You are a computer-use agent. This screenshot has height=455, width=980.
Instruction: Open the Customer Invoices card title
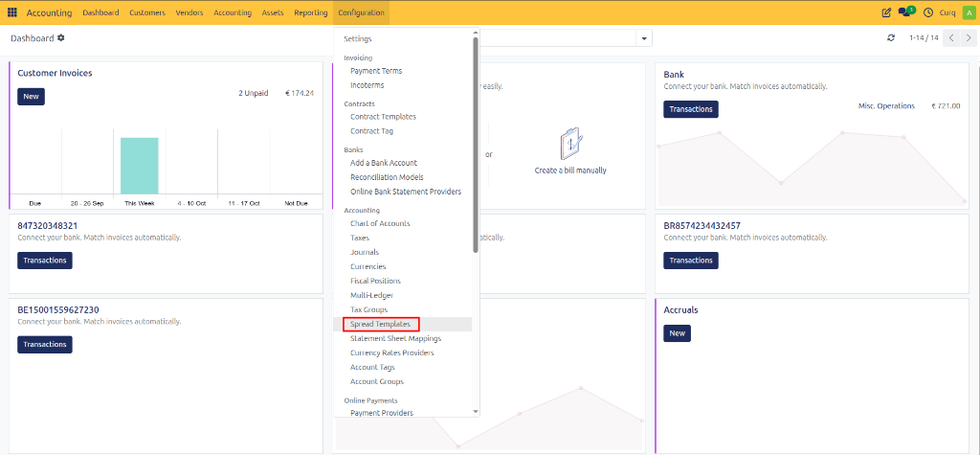55,73
